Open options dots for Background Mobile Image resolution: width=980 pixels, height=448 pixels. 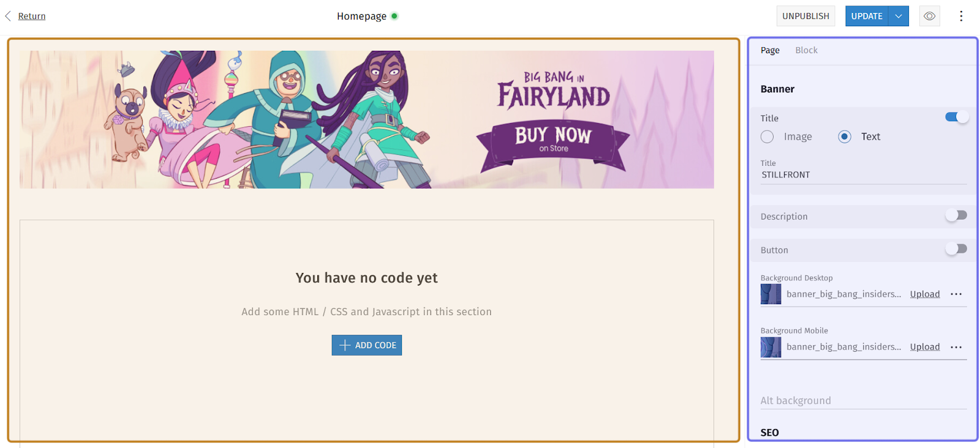956,347
